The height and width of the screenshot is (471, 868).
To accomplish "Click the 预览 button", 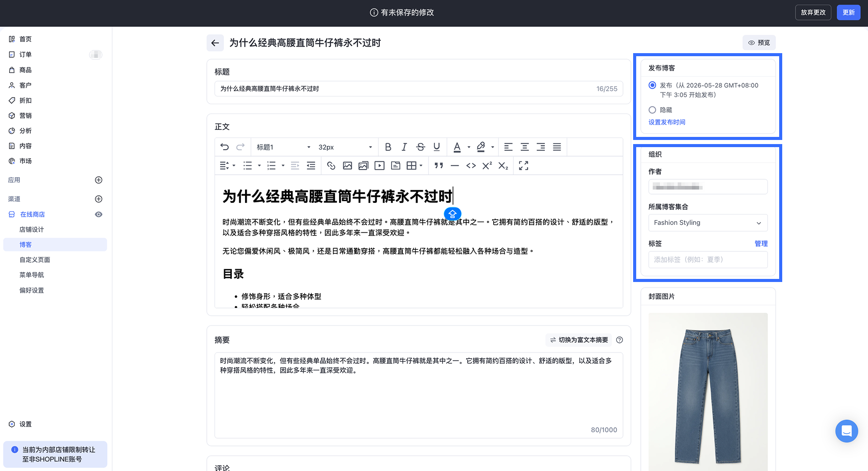I will click(x=759, y=43).
